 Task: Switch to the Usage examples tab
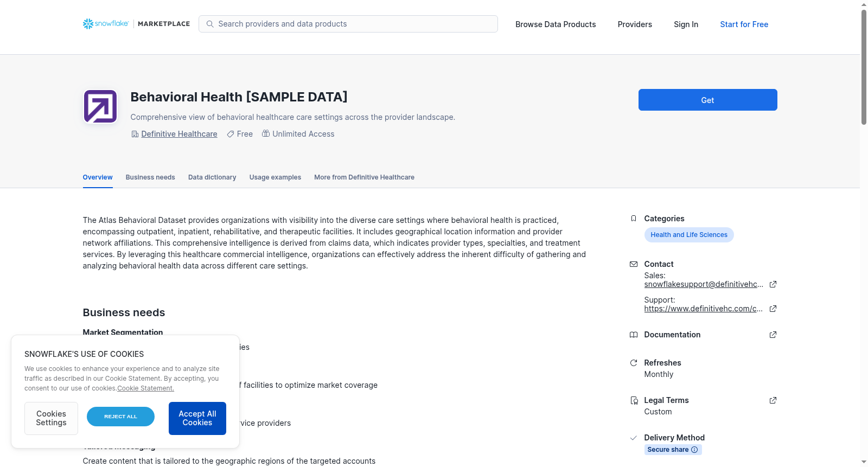pyautogui.click(x=275, y=177)
